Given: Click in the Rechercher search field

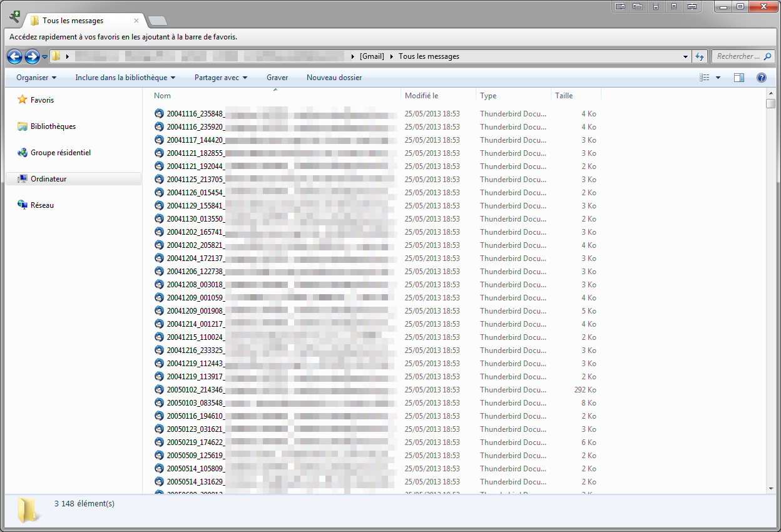Looking at the screenshot, I should coord(738,56).
